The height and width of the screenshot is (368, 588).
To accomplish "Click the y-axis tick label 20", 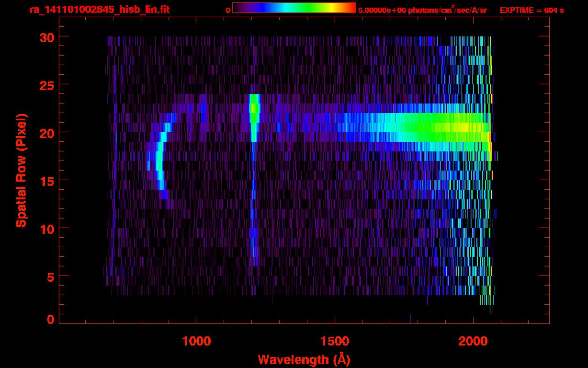I will pos(46,133).
